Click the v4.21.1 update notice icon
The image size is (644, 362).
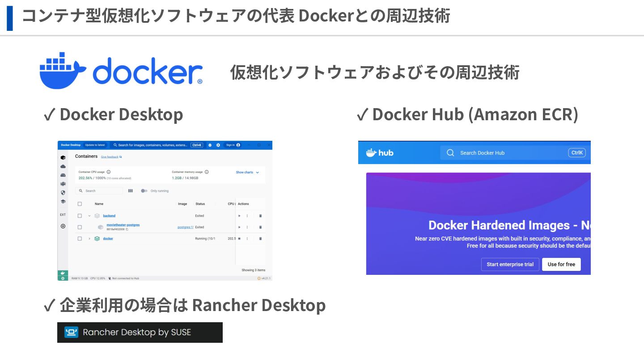point(259,278)
